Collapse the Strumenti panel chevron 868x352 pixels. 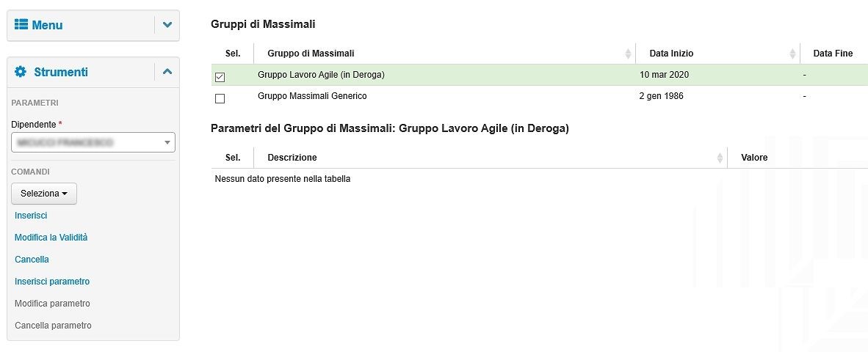coord(167,72)
